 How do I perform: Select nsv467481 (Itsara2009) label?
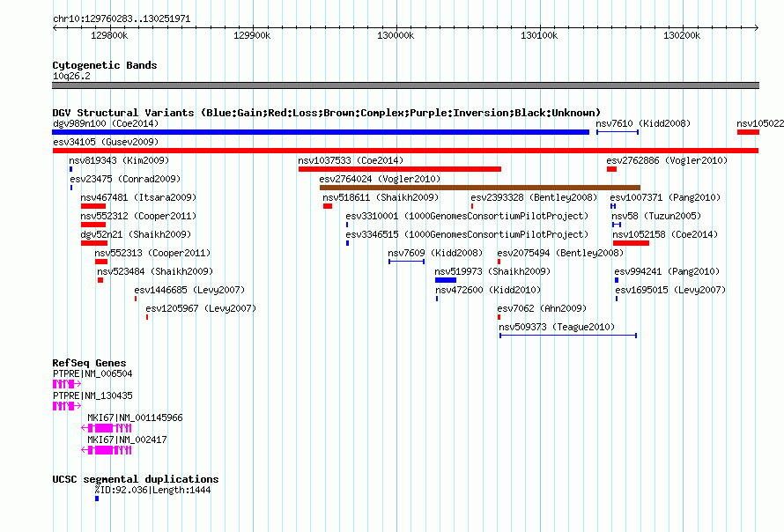(138, 197)
